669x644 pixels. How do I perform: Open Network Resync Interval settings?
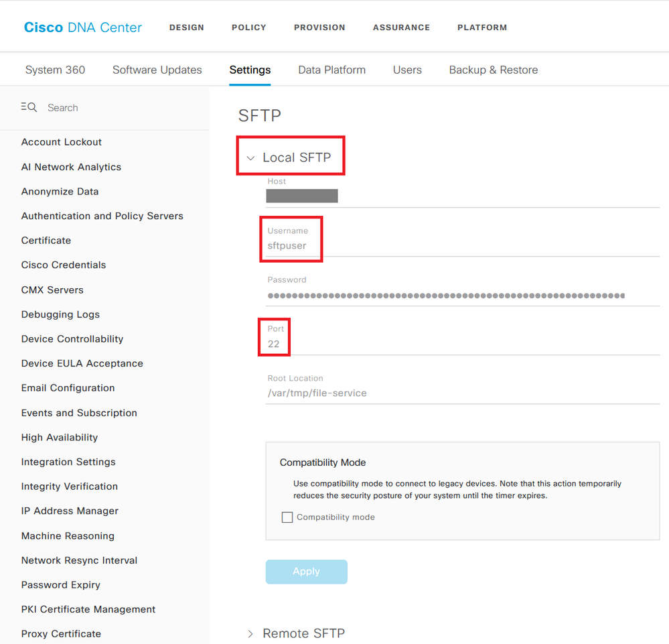80,560
